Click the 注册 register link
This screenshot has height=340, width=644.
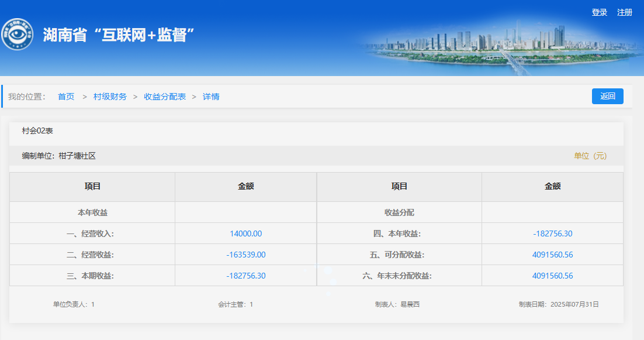click(625, 12)
